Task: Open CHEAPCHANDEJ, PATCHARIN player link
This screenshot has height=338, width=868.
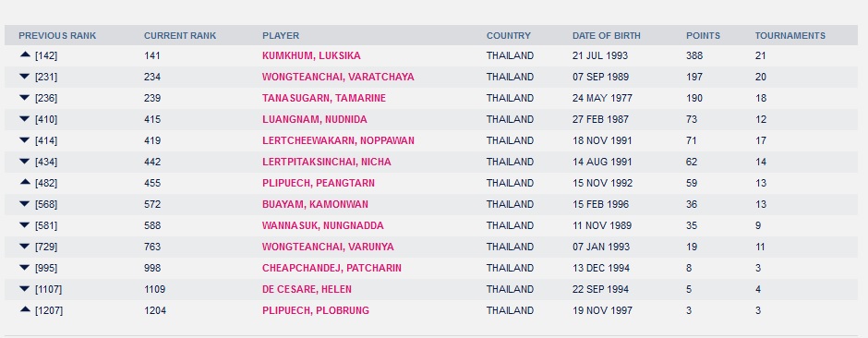Action: 332,269
